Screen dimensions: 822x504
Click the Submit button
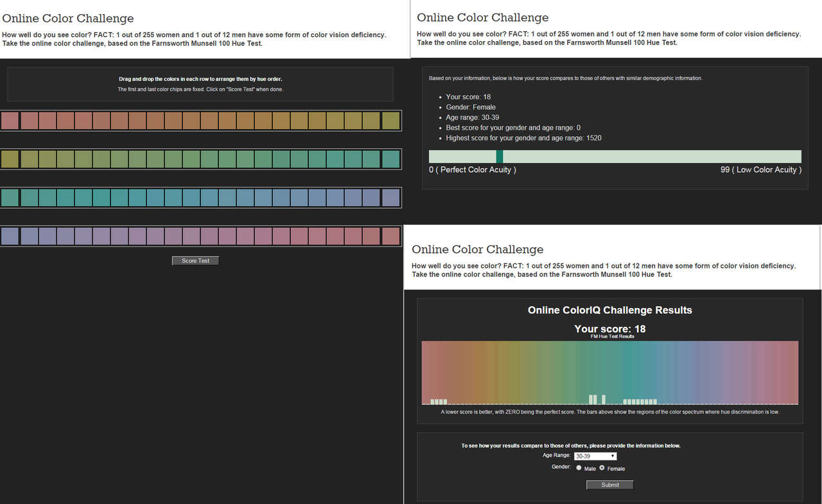(609, 485)
